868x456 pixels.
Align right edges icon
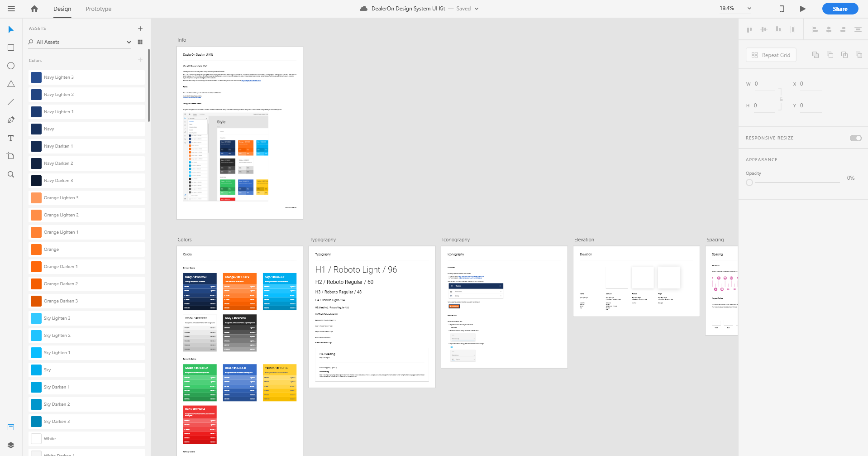point(844,29)
